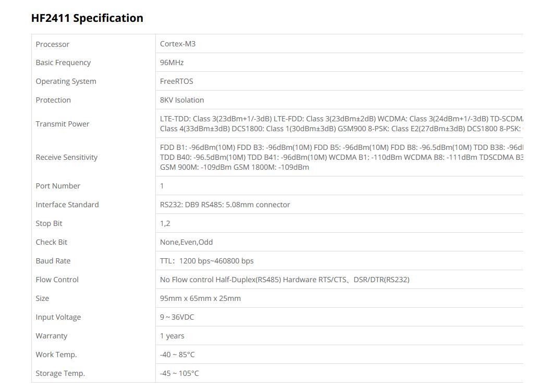Click the Processor row label

click(53, 44)
